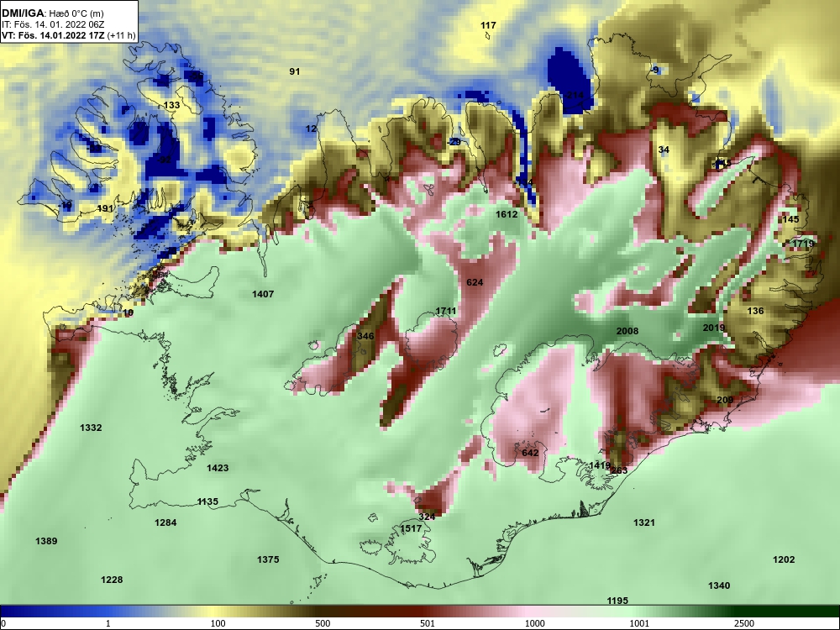This screenshot has width=840, height=630.
Task: Click the map value 1228
Action: coord(112,580)
